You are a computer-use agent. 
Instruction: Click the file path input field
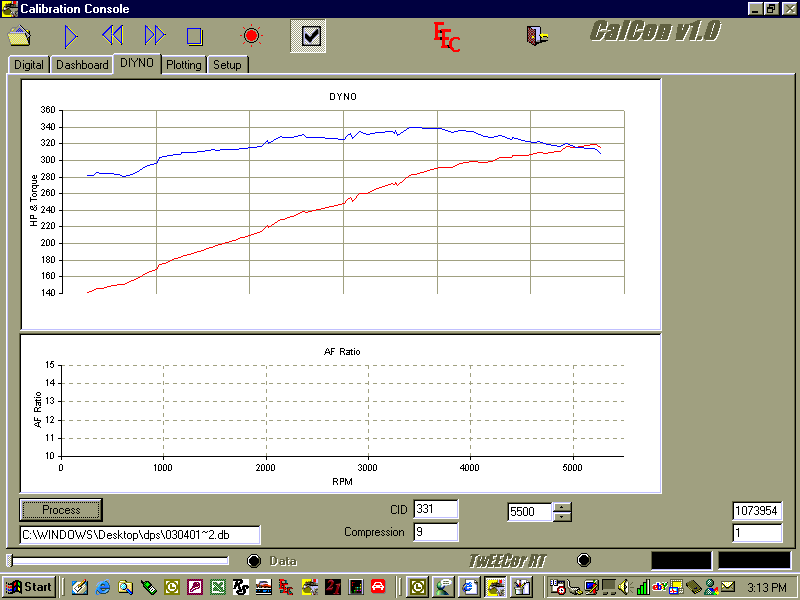(x=140, y=535)
